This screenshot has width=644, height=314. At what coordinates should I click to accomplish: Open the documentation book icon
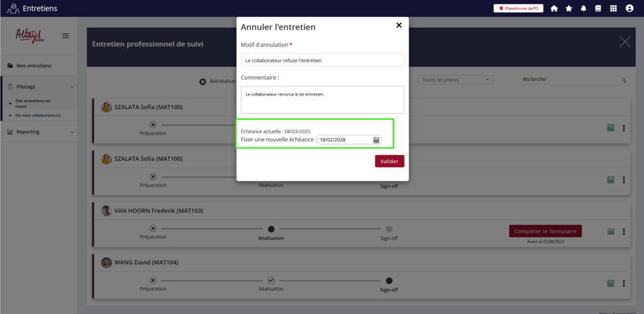tap(598, 9)
